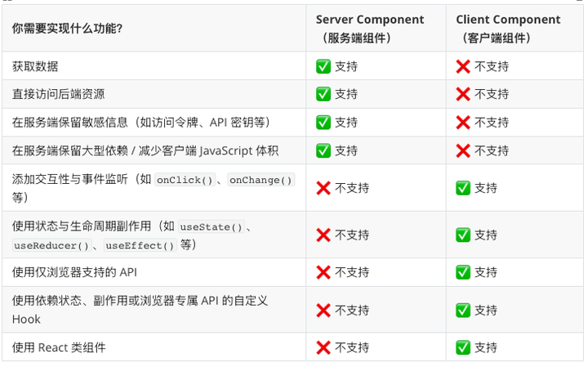Click the onClick() code snippet
Viewport: 588px width, 367px height.
[x=185, y=179]
